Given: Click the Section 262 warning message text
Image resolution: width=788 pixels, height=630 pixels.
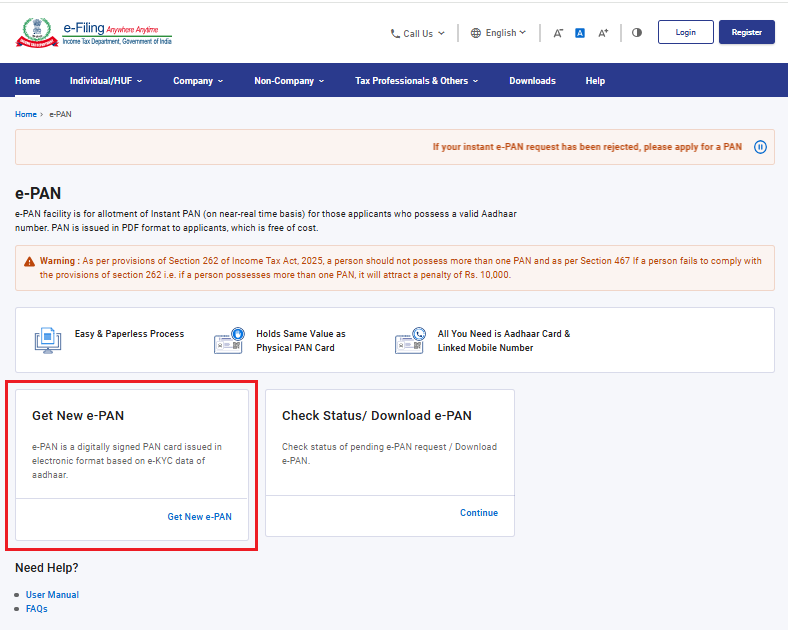Looking at the screenshot, I should click(x=401, y=268).
